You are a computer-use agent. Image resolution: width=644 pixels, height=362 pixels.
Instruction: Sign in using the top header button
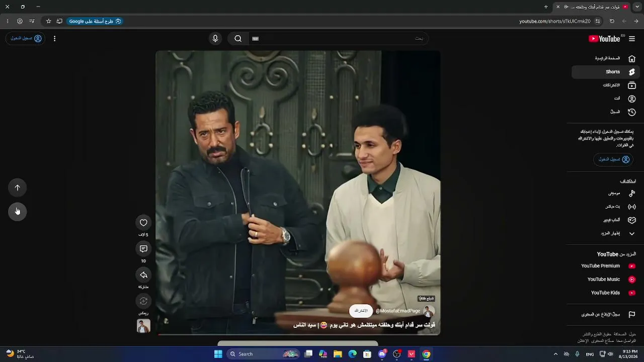[26, 39]
